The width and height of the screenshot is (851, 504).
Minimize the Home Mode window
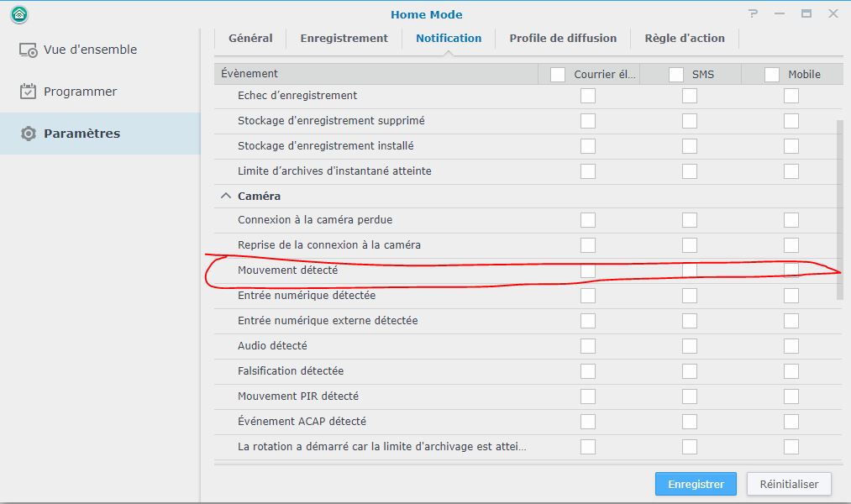780,13
